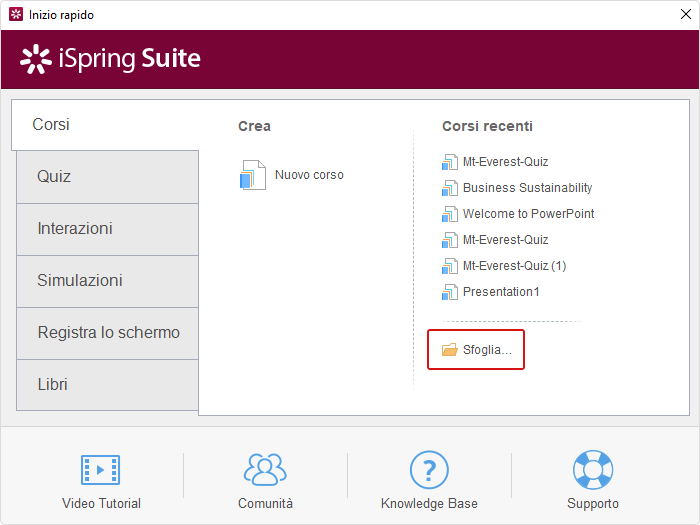This screenshot has width=700, height=525.
Task: Click the Supporto text label
Action: click(593, 504)
